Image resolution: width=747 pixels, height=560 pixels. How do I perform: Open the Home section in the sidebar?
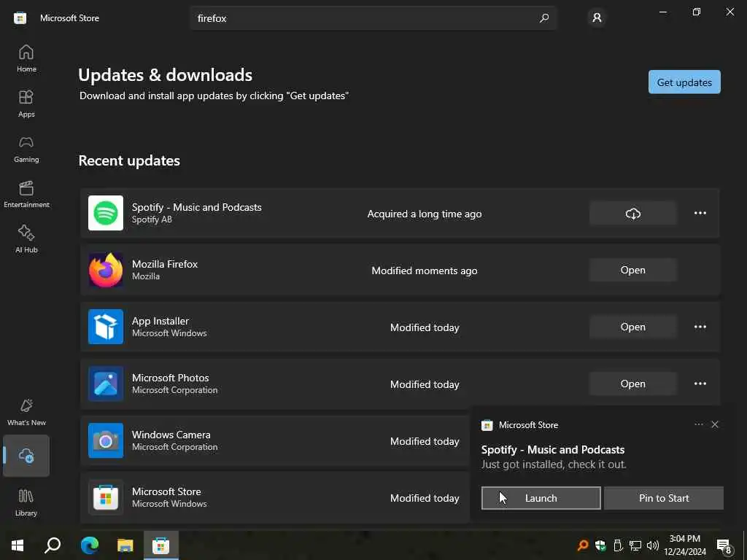[x=26, y=58]
